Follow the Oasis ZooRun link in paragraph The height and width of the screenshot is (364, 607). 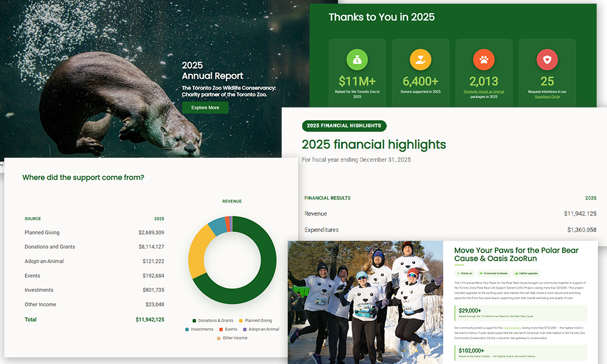(512, 328)
